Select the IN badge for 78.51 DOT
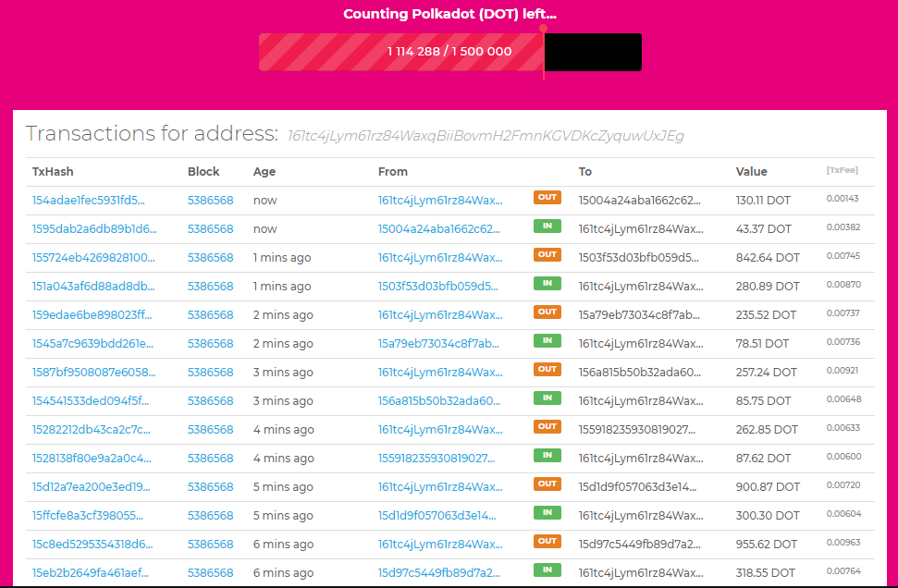Screen dimensions: 898x588 click(547, 340)
